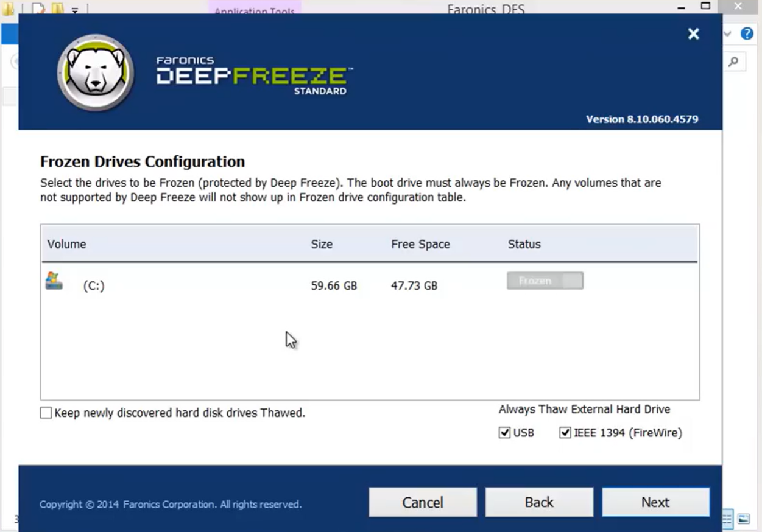The width and height of the screenshot is (762, 532).
Task: Click the search magnifier in Explorer window
Action: (733, 61)
